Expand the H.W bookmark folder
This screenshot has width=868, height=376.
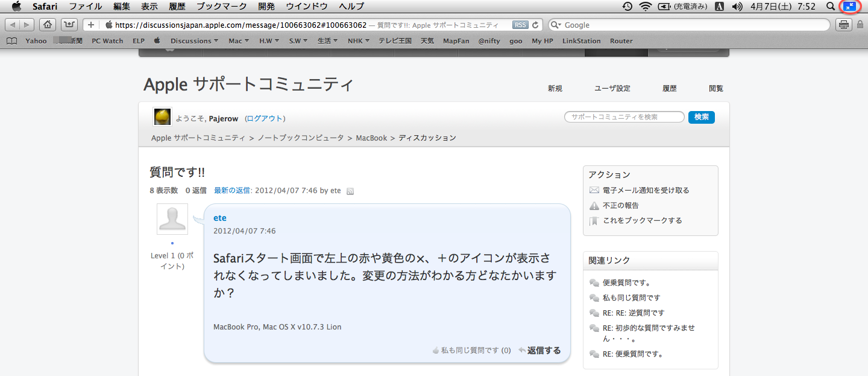pos(269,41)
